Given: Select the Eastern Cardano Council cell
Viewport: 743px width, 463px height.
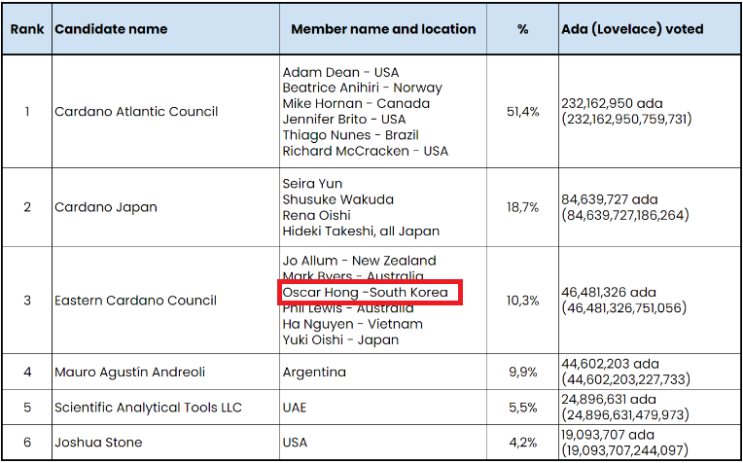Looking at the screenshot, I should [135, 300].
